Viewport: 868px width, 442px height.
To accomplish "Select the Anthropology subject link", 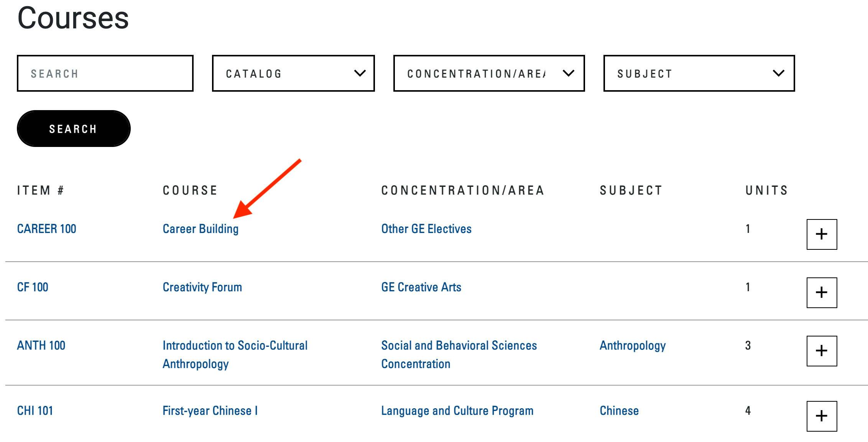I will [x=633, y=346].
